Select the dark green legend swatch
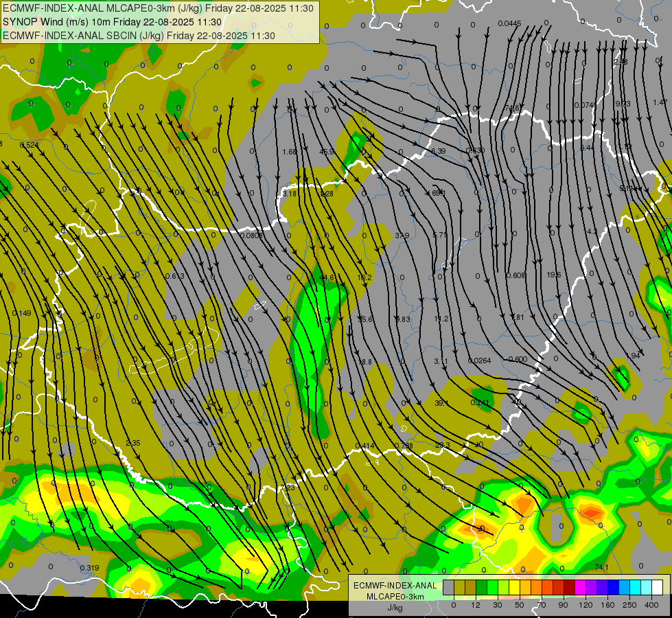672x618 pixels. [482, 587]
